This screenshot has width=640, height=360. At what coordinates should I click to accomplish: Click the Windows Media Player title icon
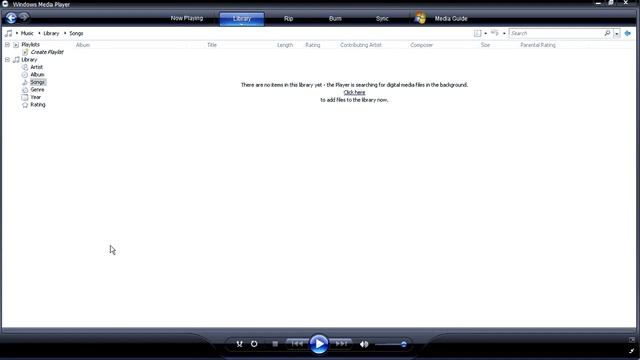tap(5, 4)
